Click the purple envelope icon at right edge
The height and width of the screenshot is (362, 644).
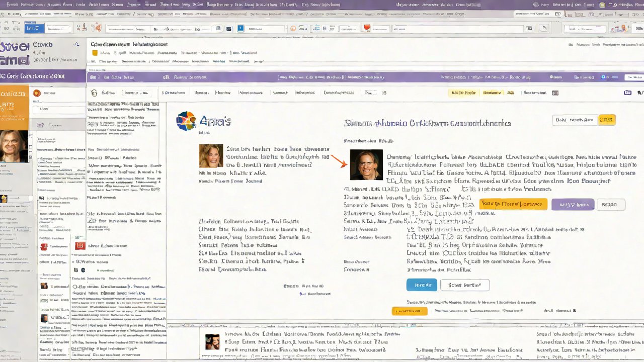click(627, 93)
